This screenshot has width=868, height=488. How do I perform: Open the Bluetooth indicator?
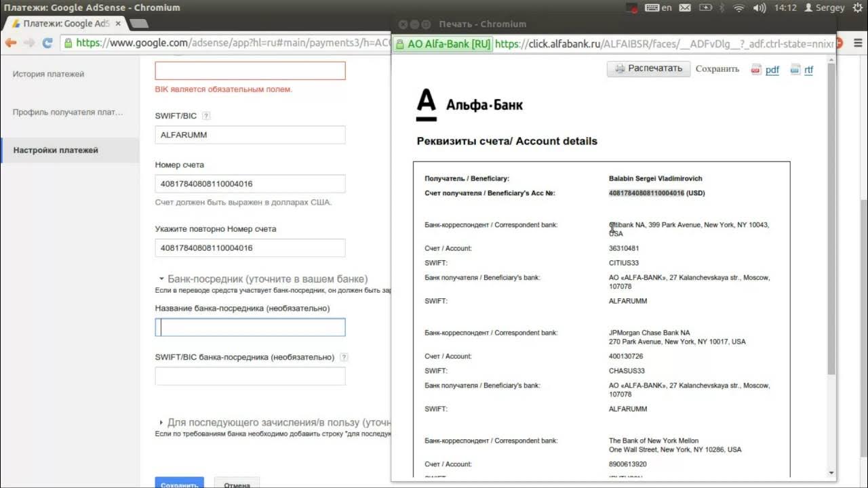coord(722,8)
